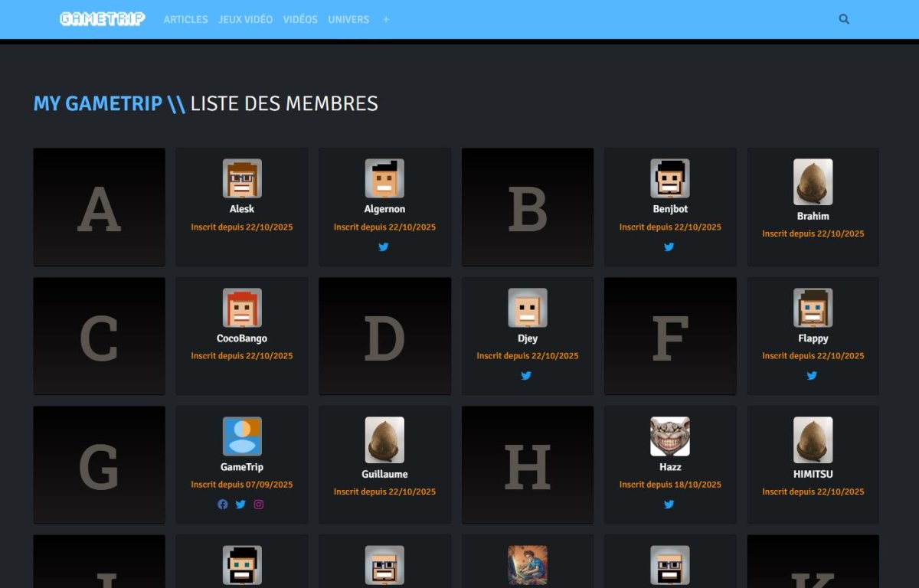Open Flappy's Twitter link icon
This screenshot has height=588, width=919.
point(812,375)
